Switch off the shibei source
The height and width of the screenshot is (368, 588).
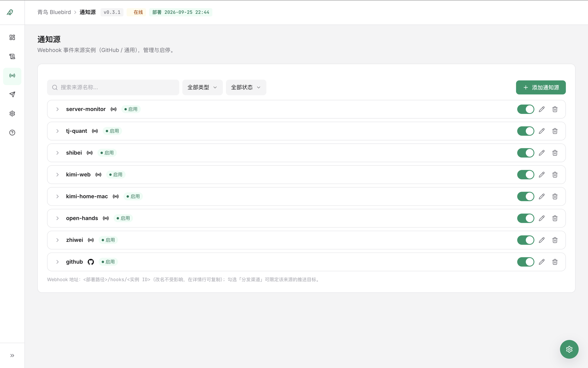[526, 153]
